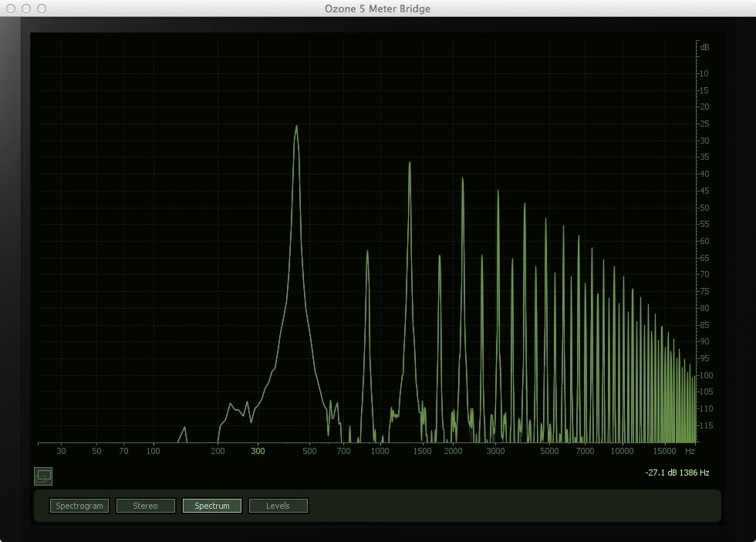The height and width of the screenshot is (542, 756).
Task: Click the 2000 Hz frequency axis label
Action: point(454,451)
